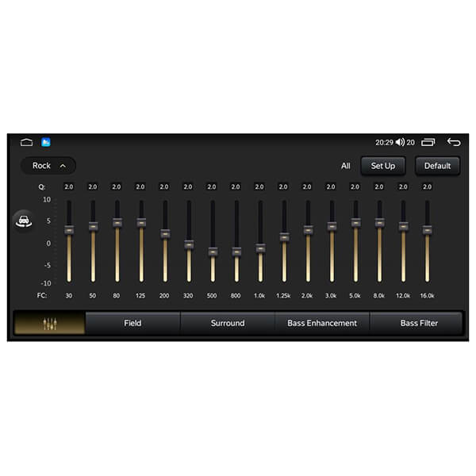Select the equalizer sliders icon tab
The height and width of the screenshot is (476, 476).
click(50, 324)
